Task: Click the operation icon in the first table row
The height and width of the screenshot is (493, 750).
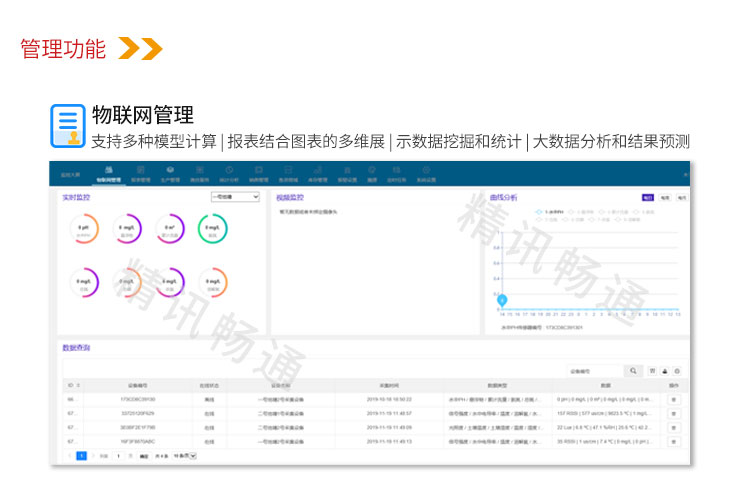Action: point(673,399)
